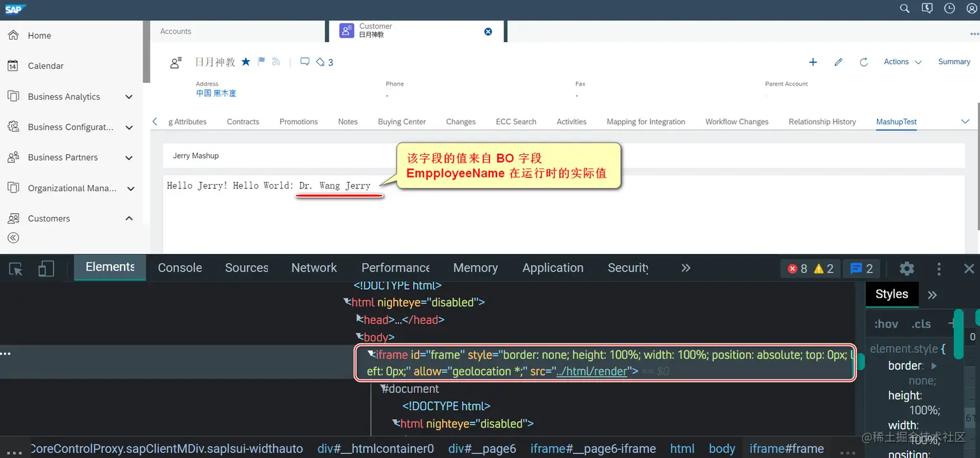Click the pencil edit icon
The image size is (980, 458).
tap(839, 62)
